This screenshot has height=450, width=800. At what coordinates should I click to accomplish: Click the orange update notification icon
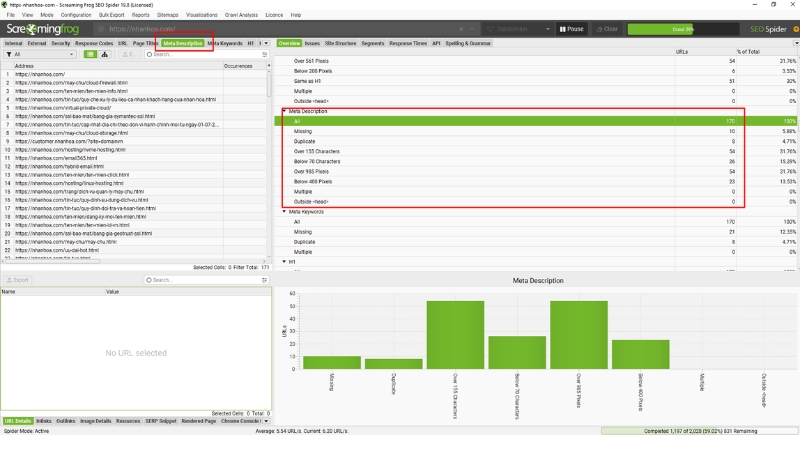[x=796, y=29]
